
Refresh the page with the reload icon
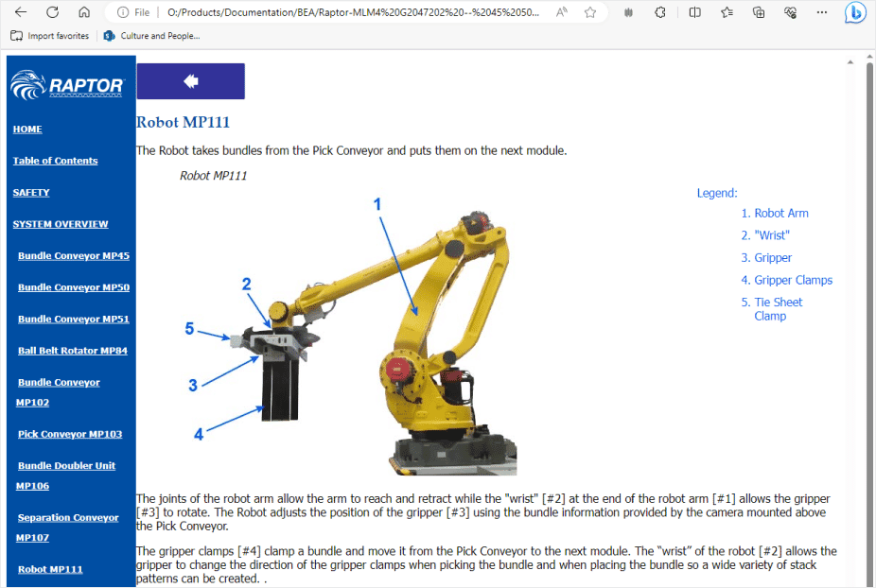pos(53,12)
